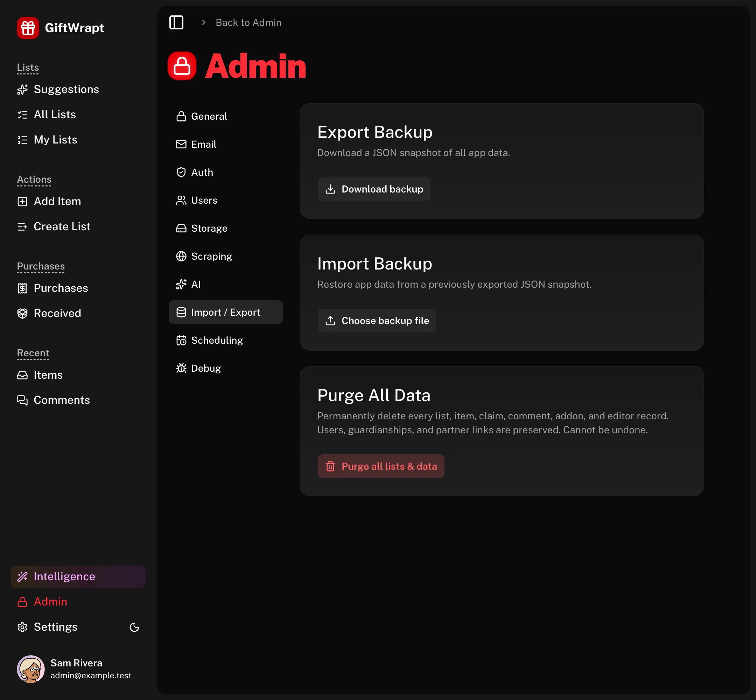Click the Download backup button
The width and height of the screenshot is (756, 700).
click(374, 189)
